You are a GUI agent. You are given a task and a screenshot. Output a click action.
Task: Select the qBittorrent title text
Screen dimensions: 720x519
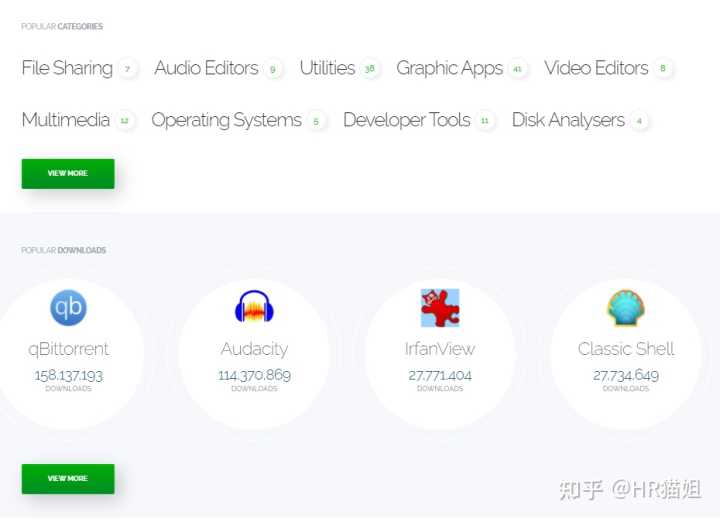(68, 349)
